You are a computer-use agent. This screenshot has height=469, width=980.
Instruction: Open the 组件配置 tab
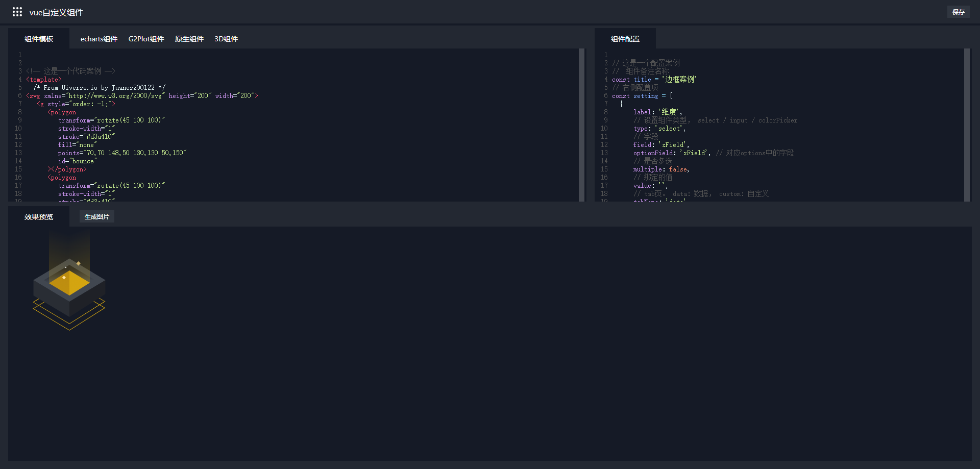coord(625,39)
